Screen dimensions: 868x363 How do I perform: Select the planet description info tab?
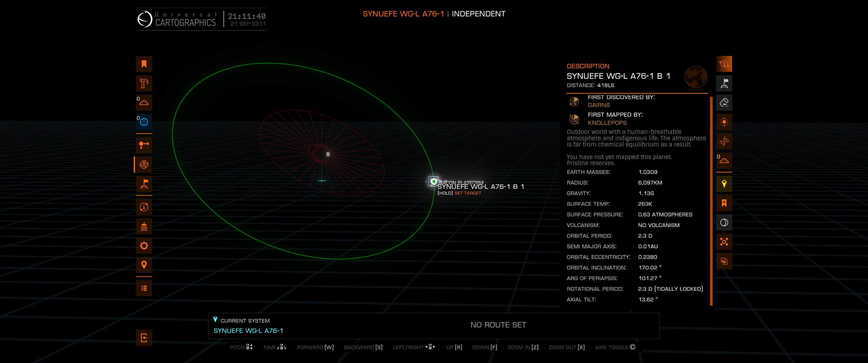(724, 64)
